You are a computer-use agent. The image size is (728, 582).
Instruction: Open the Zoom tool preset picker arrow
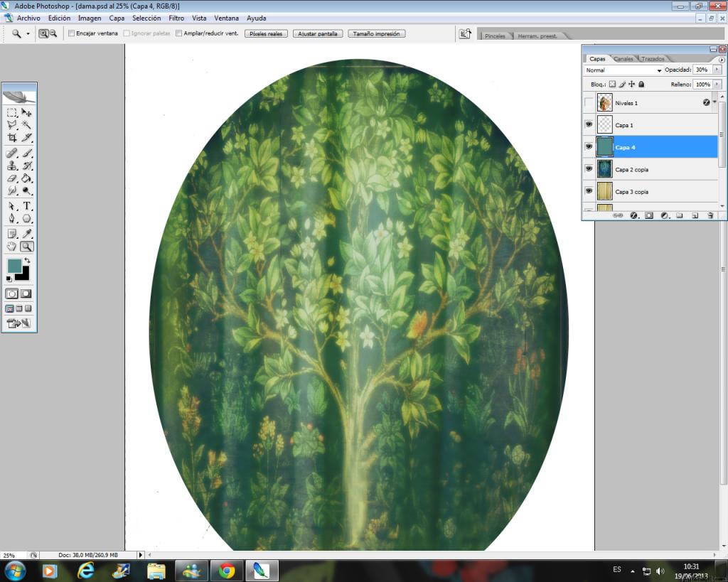[28, 34]
